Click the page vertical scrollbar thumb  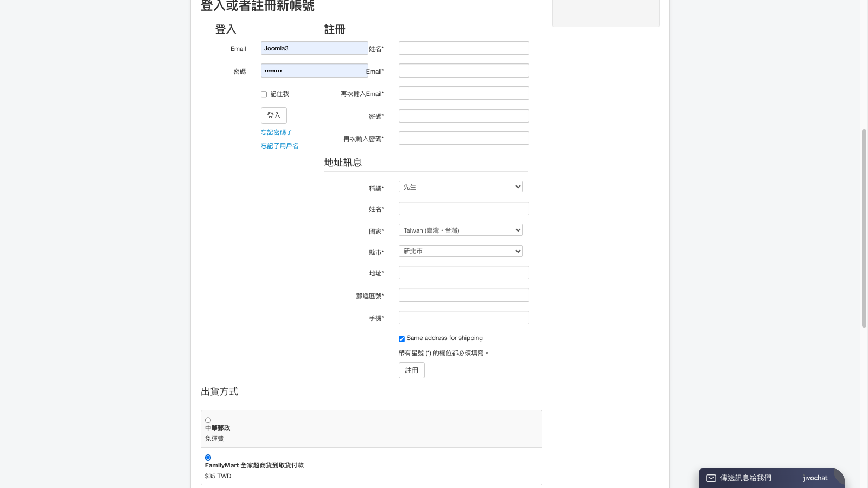coord(864,228)
